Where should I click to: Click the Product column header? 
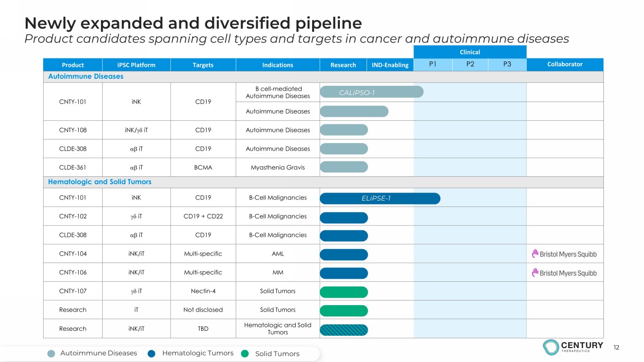tap(73, 65)
